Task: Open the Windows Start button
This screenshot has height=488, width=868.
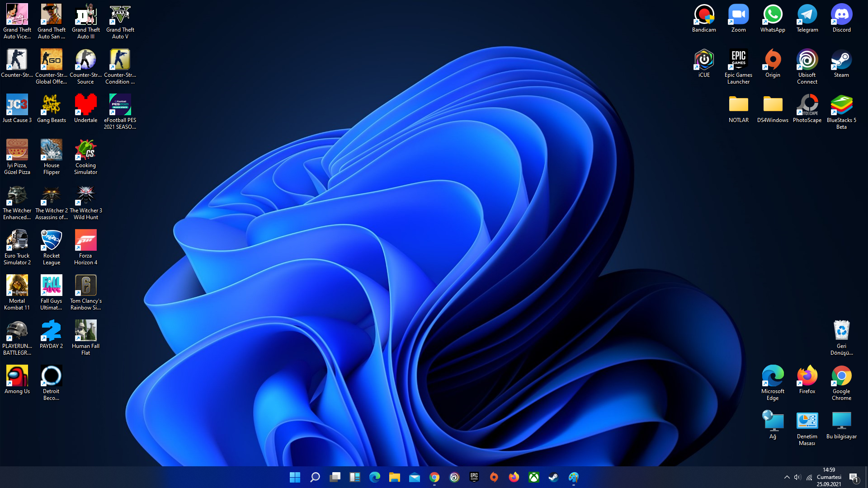Action: (x=295, y=477)
